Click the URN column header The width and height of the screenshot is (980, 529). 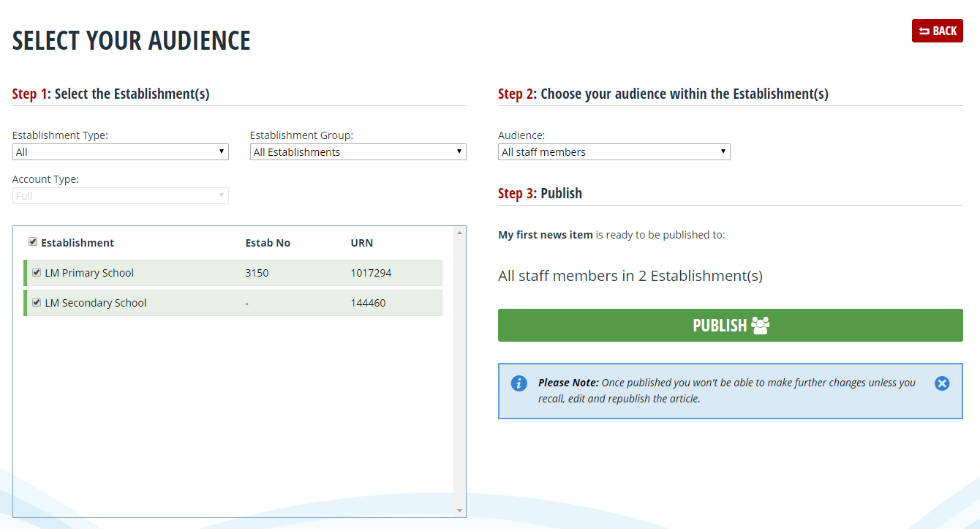[362, 243]
